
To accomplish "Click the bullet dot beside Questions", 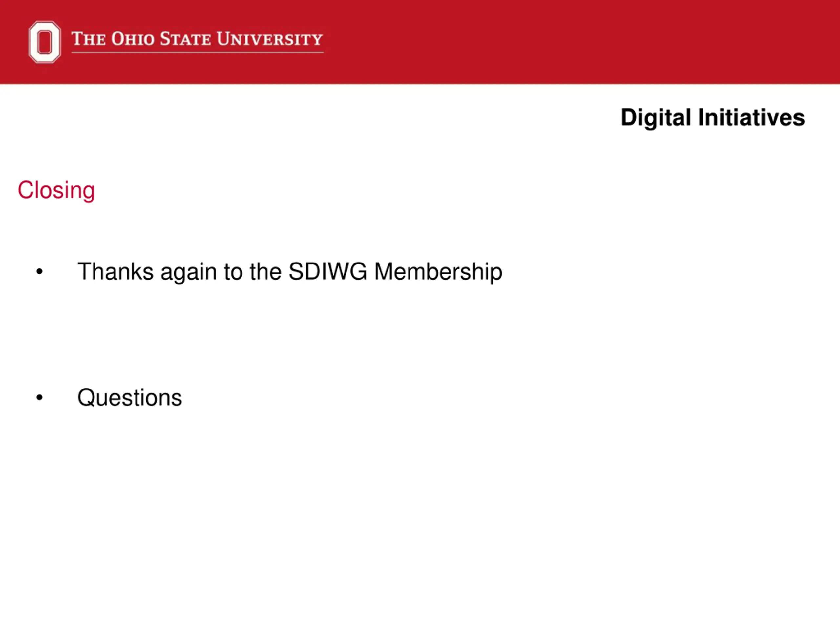I will click(39, 398).
